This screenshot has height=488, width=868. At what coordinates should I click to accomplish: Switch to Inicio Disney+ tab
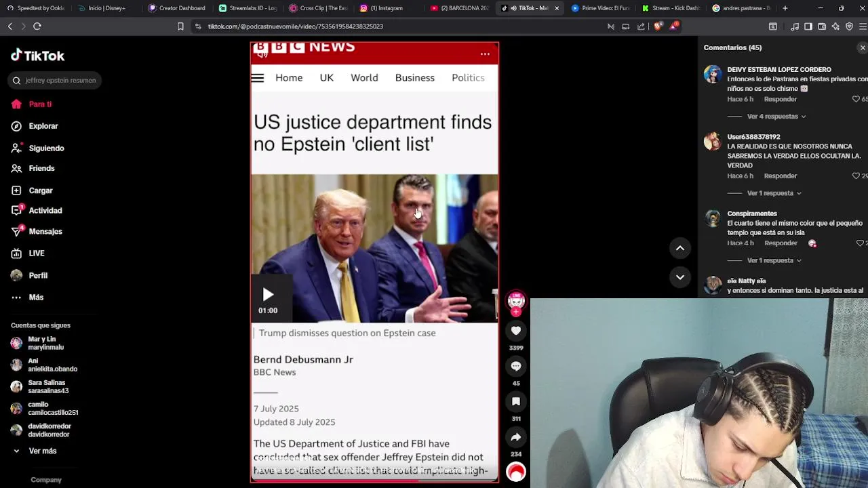(106, 8)
